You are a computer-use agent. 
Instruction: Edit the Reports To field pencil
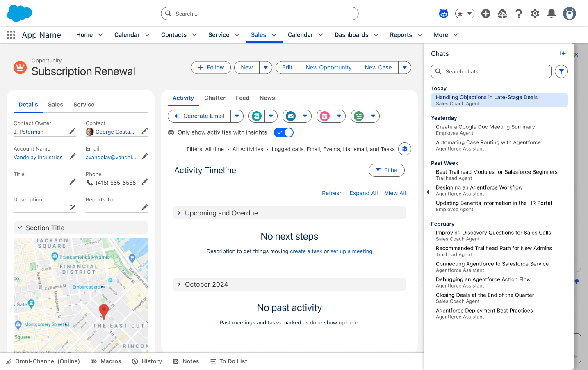coord(145,208)
